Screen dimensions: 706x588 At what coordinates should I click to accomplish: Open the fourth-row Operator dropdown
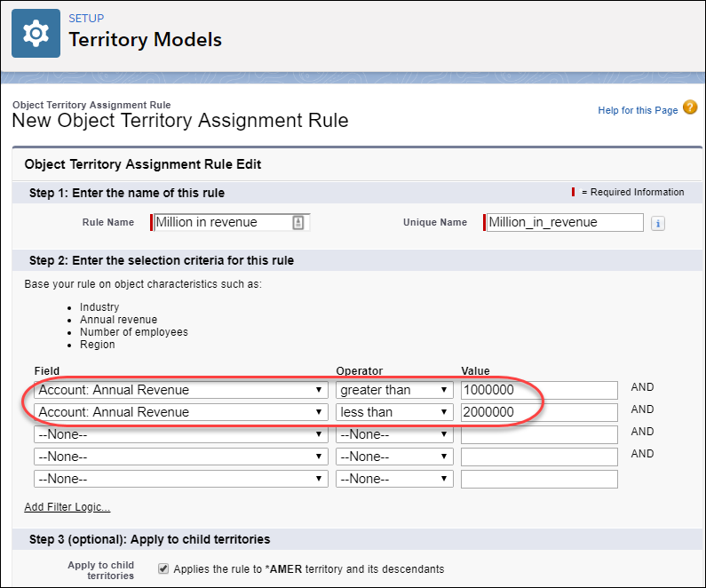[394, 457]
